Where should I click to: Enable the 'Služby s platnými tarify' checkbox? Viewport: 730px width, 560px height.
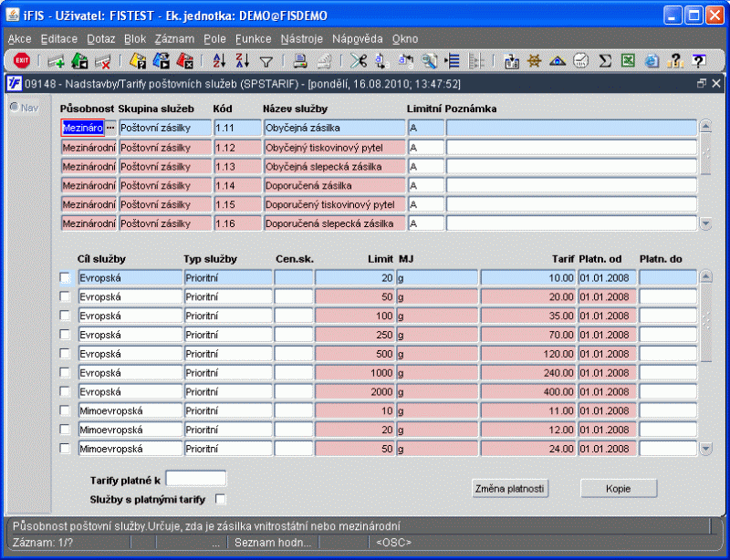(x=220, y=499)
